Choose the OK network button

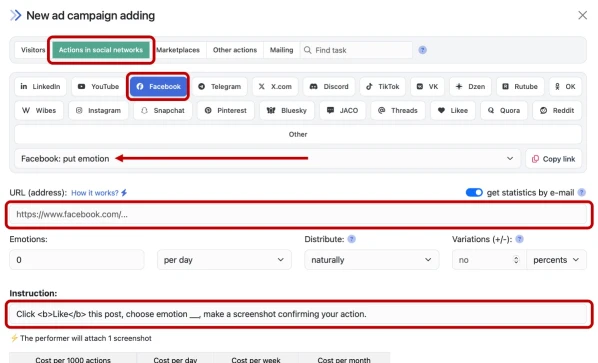pyautogui.click(x=566, y=87)
